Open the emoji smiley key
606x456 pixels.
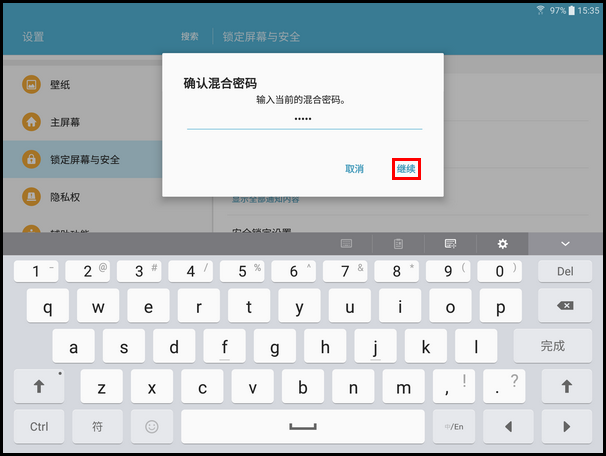tap(152, 427)
